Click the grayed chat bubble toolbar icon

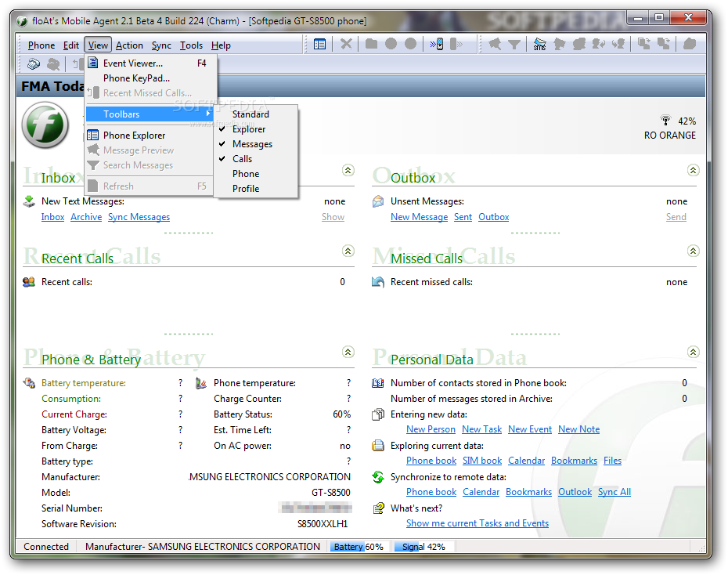click(x=579, y=45)
